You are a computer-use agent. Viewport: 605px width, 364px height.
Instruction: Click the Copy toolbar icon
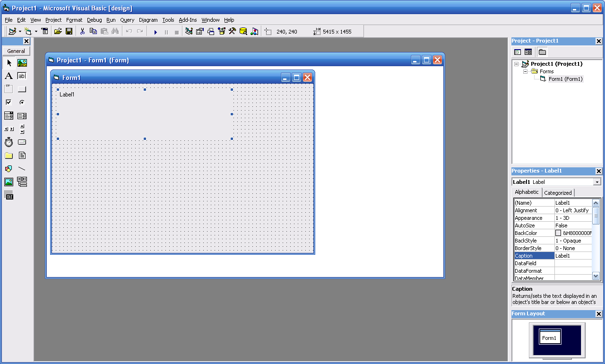93,32
